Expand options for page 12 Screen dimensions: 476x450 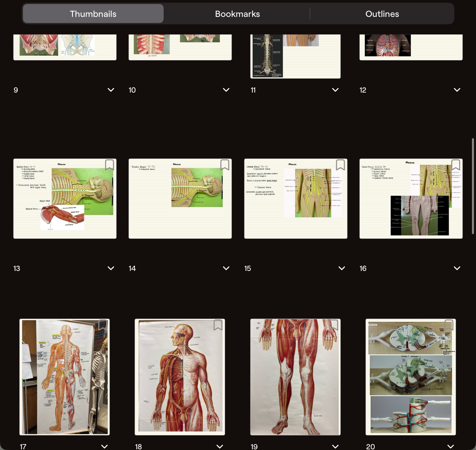coord(457,90)
